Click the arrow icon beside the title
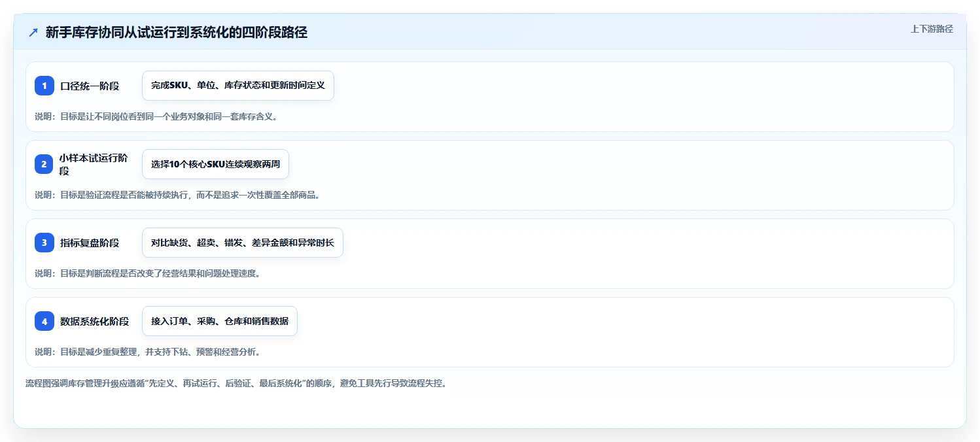980x442 pixels. click(33, 33)
